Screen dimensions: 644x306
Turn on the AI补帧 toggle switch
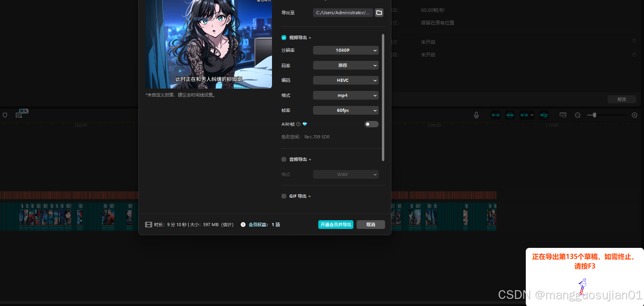point(371,124)
